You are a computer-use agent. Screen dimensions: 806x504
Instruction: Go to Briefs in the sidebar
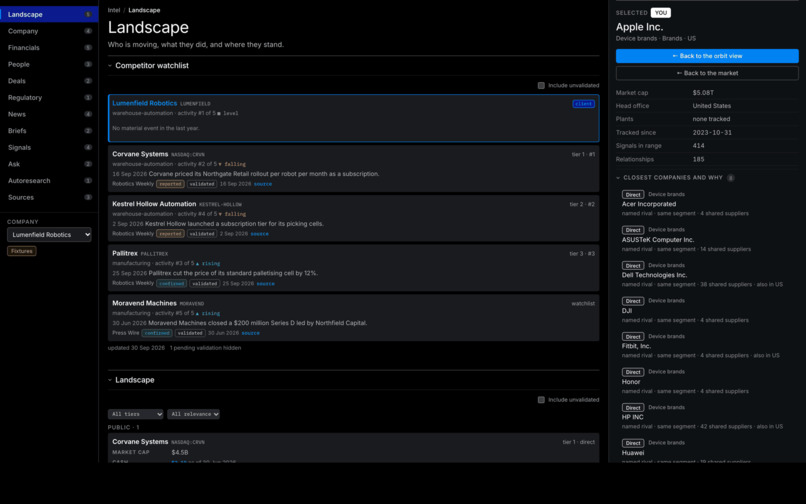coord(49,131)
